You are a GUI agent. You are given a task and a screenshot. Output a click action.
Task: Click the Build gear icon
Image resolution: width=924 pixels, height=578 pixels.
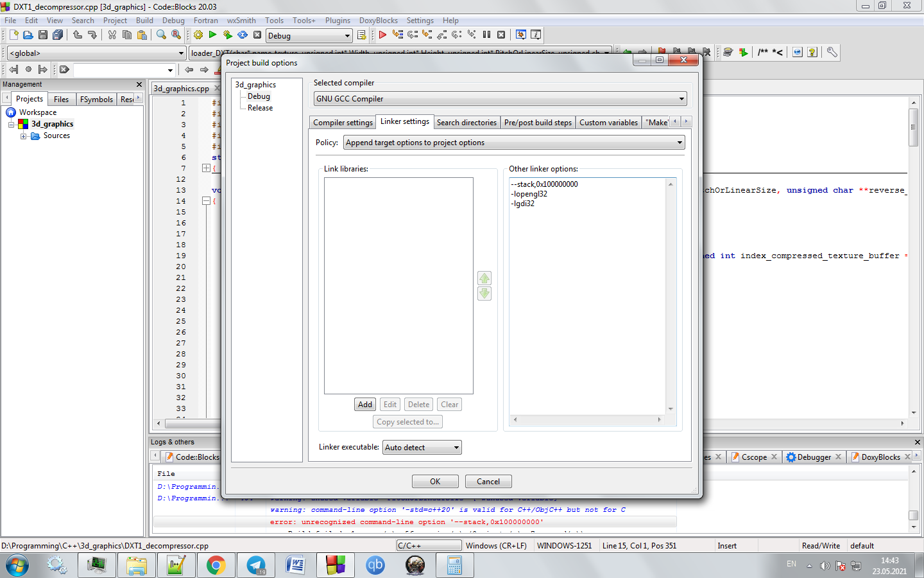coord(198,35)
